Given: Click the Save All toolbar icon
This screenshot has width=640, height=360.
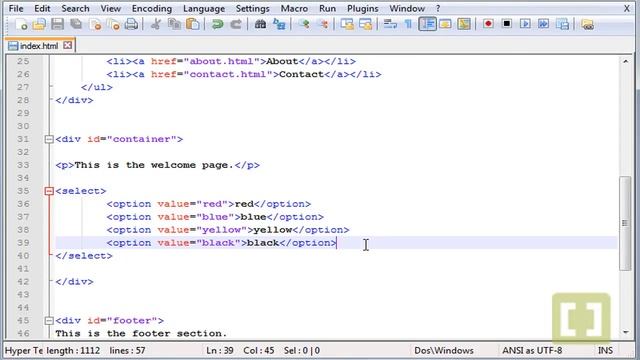Looking at the screenshot, I should click(x=76, y=24).
